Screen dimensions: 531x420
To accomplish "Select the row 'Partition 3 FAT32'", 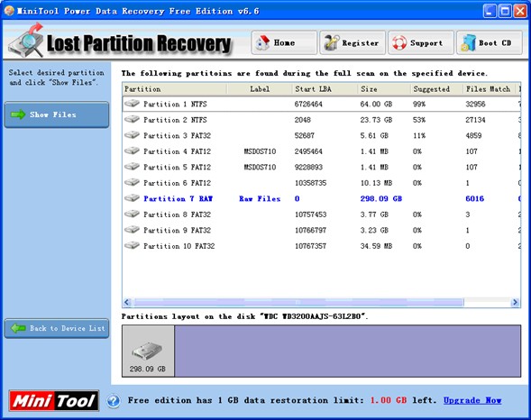I will (322, 135).
